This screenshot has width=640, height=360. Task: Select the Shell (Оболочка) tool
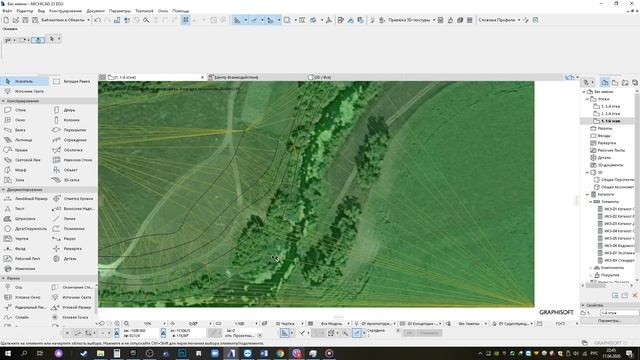tap(73, 150)
